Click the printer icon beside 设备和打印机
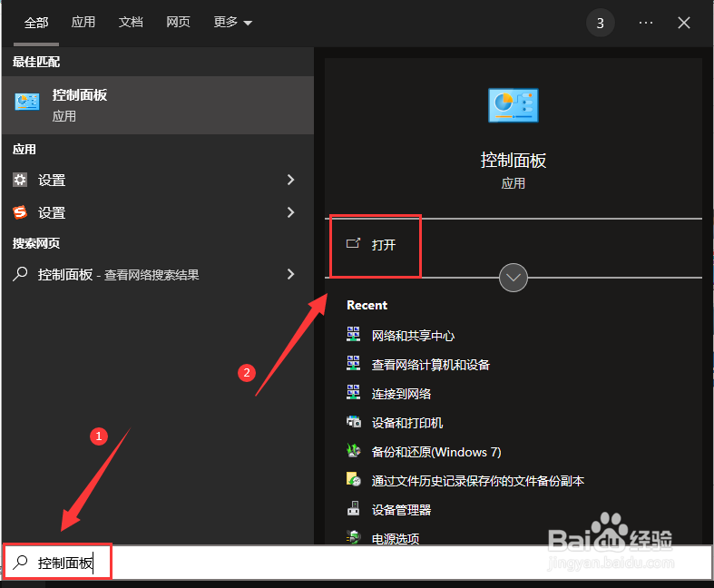Image resolution: width=714 pixels, height=588 pixels. [353, 422]
